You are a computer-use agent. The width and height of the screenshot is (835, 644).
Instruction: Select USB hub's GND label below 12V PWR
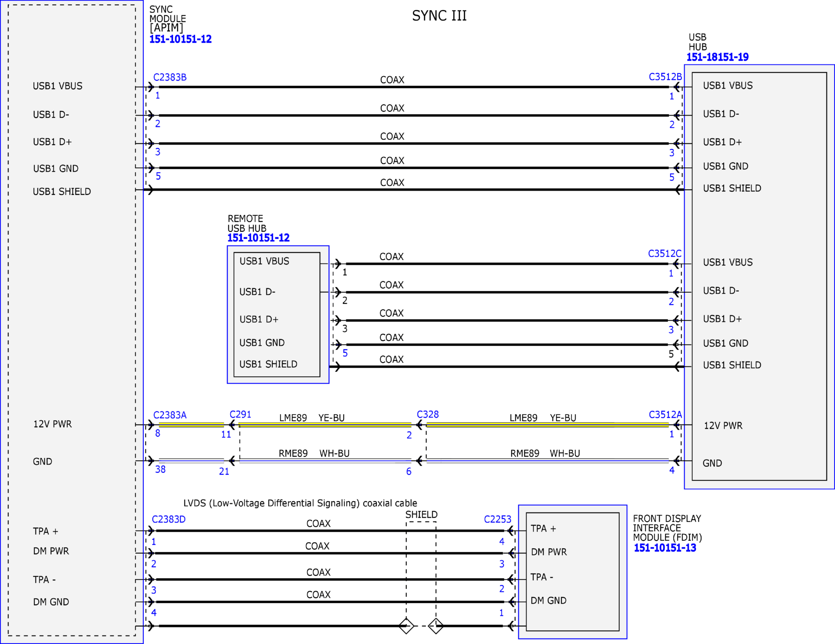coord(712,463)
